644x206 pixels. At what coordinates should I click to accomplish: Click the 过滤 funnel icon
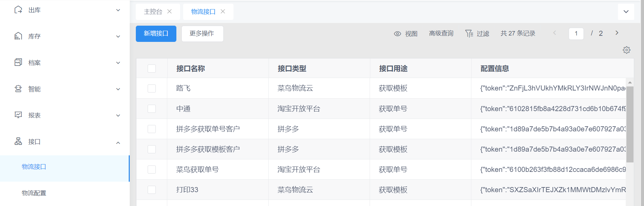469,33
